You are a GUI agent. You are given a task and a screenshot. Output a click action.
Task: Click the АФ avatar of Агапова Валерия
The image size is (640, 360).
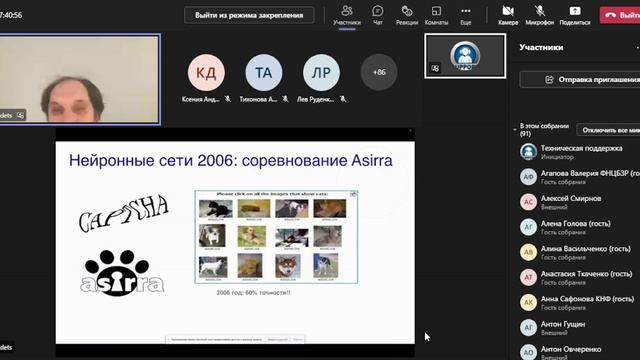pyautogui.click(x=528, y=177)
